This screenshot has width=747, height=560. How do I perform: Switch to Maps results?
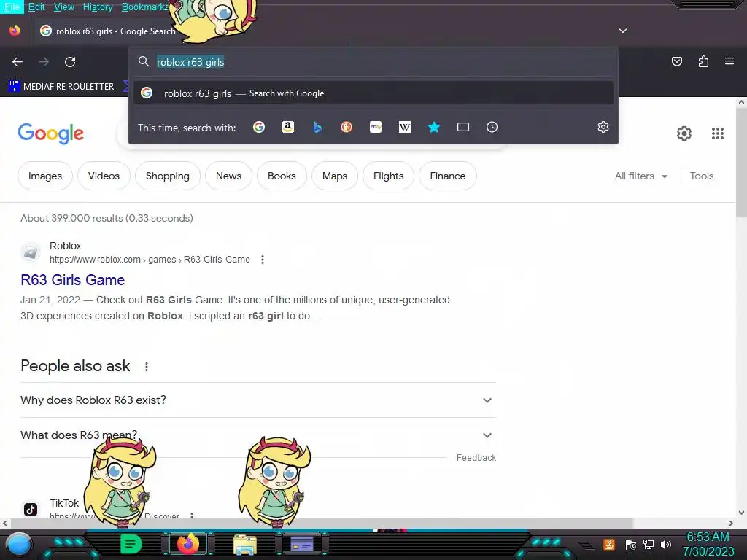click(335, 176)
